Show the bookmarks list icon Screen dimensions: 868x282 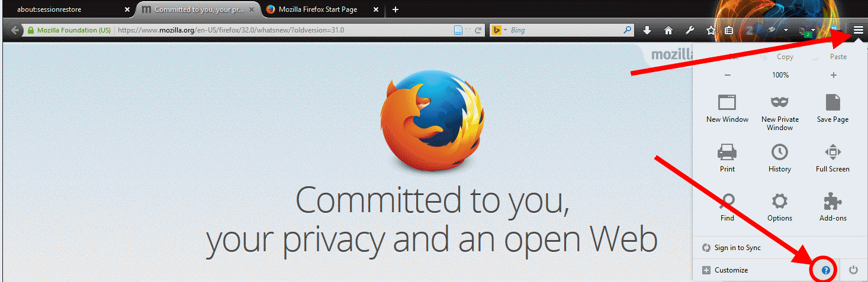click(729, 30)
